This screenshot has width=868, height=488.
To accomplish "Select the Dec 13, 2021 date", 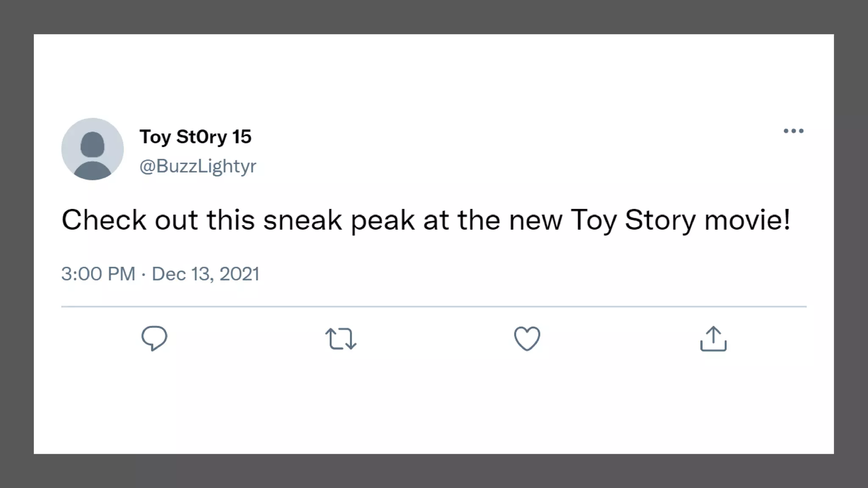I will (x=206, y=274).
